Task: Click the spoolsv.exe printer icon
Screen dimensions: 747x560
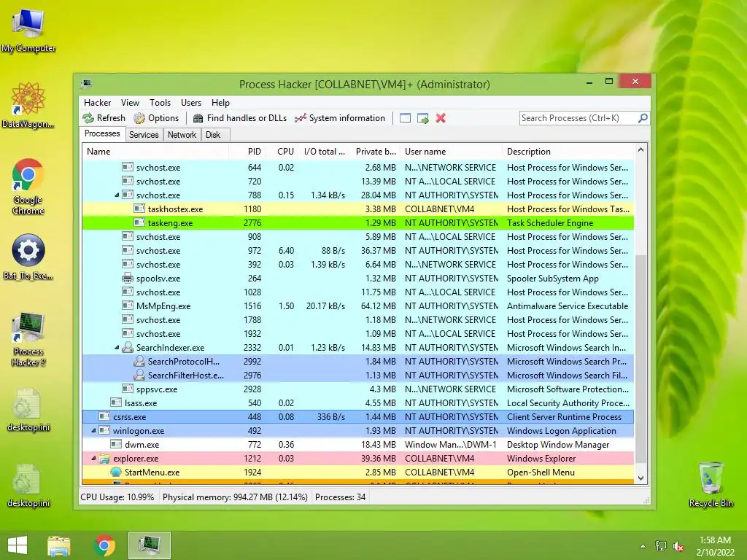Action: click(x=127, y=278)
